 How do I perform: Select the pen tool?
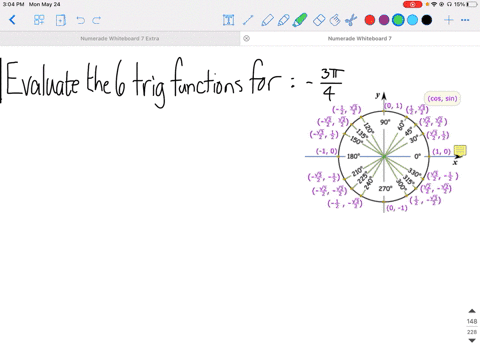coord(267,20)
